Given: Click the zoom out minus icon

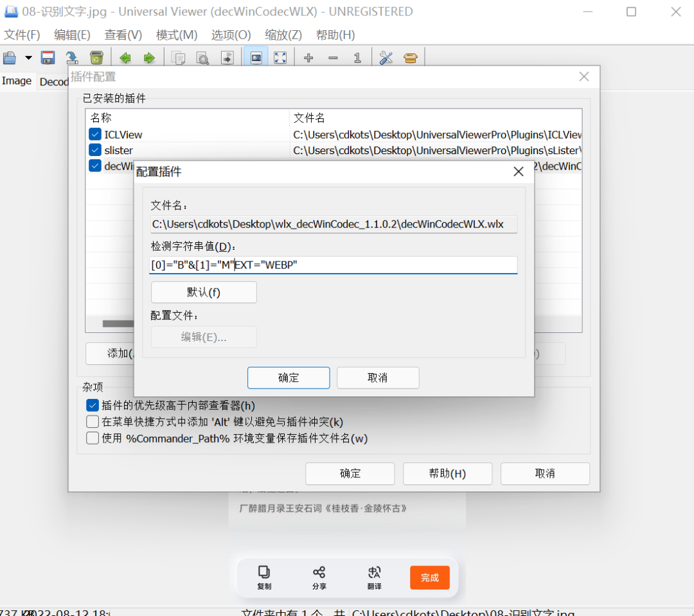Looking at the screenshot, I should [x=333, y=58].
